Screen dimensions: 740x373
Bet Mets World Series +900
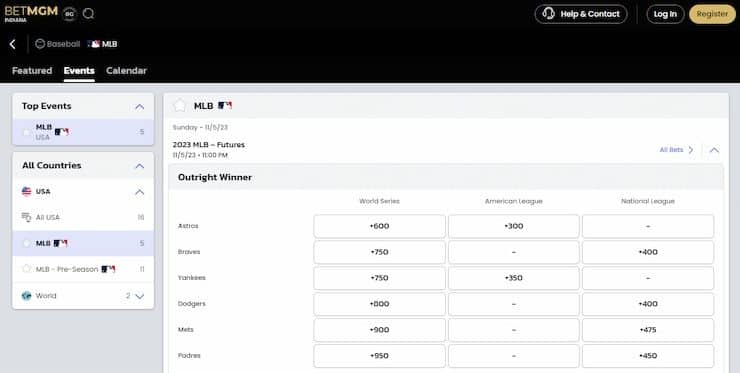click(379, 330)
